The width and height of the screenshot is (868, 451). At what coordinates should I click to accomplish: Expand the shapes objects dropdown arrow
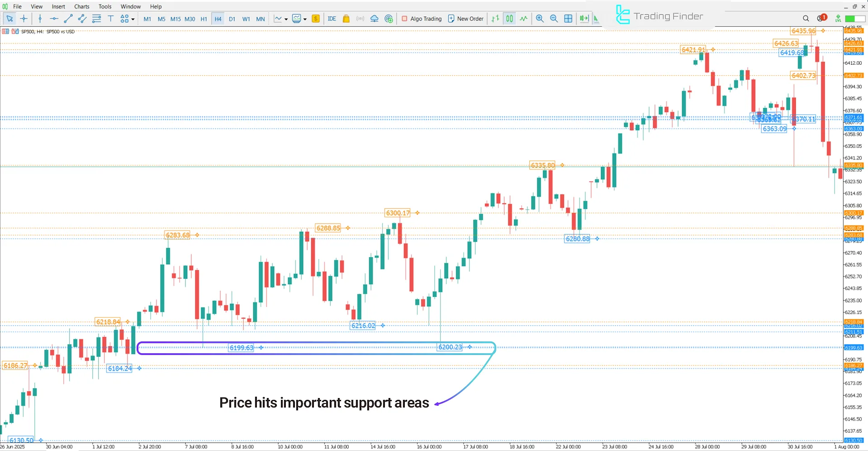[x=133, y=19]
